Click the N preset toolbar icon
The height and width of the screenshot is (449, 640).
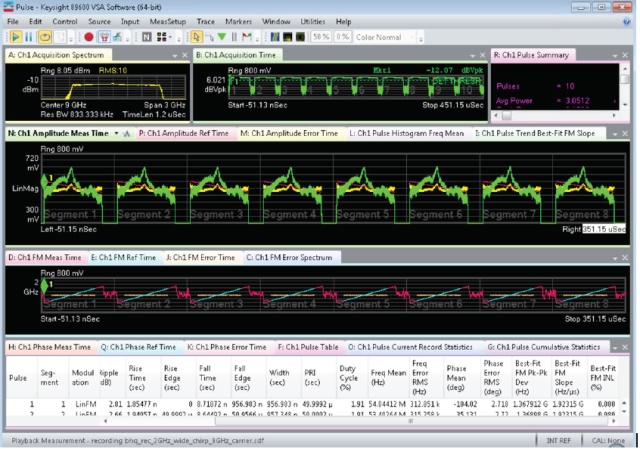pyautogui.click(x=147, y=37)
